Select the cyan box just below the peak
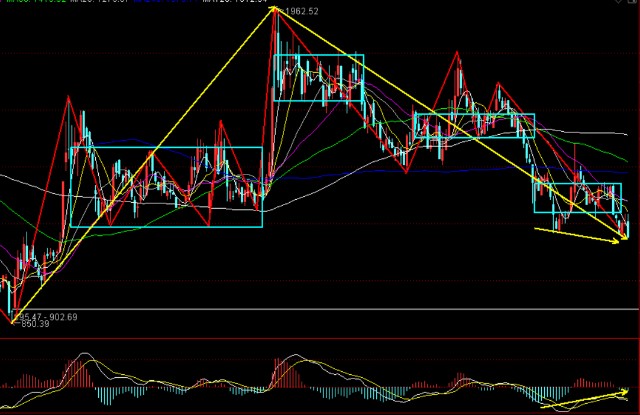This screenshot has width=640, height=415. click(x=318, y=78)
